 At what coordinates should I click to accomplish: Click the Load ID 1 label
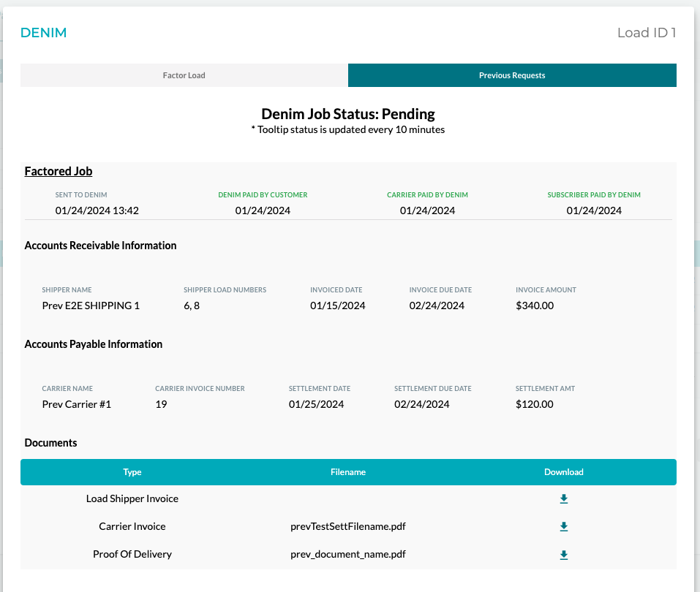647,33
